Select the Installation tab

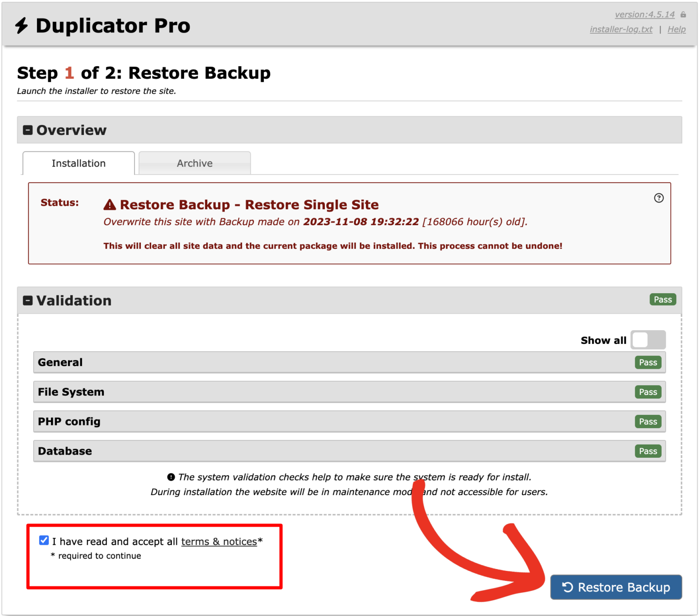78,163
